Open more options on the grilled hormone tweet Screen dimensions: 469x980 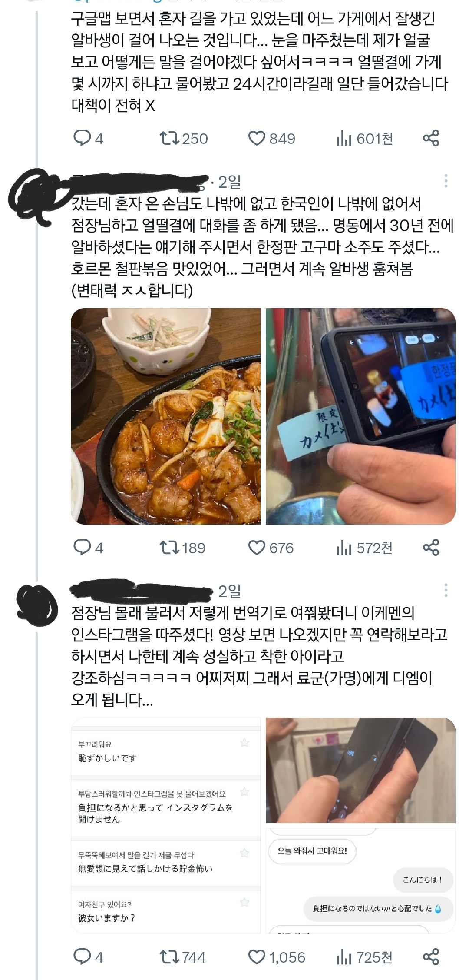click(446, 181)
